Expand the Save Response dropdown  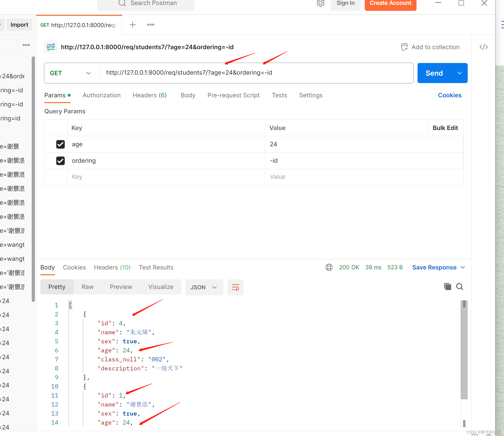[463, 267]
